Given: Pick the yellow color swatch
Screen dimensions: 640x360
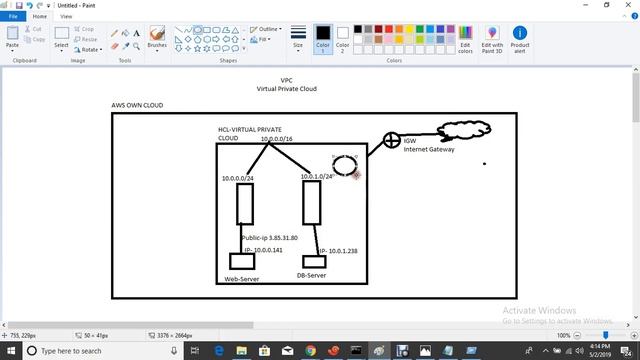Looking at the screenshot, I should point(409,29).
